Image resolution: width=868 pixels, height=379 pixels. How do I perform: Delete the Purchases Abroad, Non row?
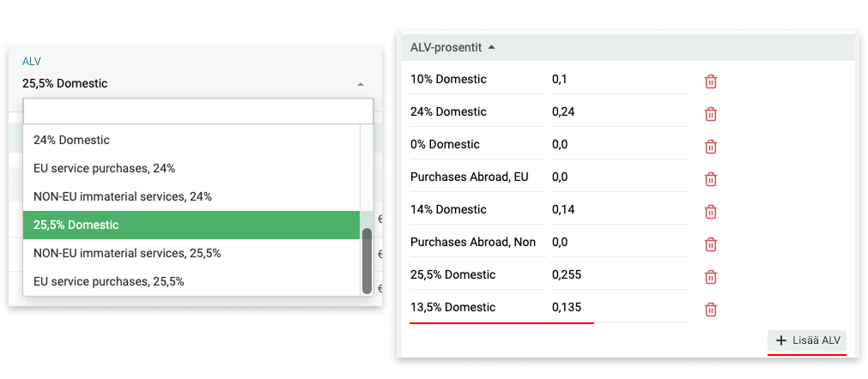pos(711,244)
